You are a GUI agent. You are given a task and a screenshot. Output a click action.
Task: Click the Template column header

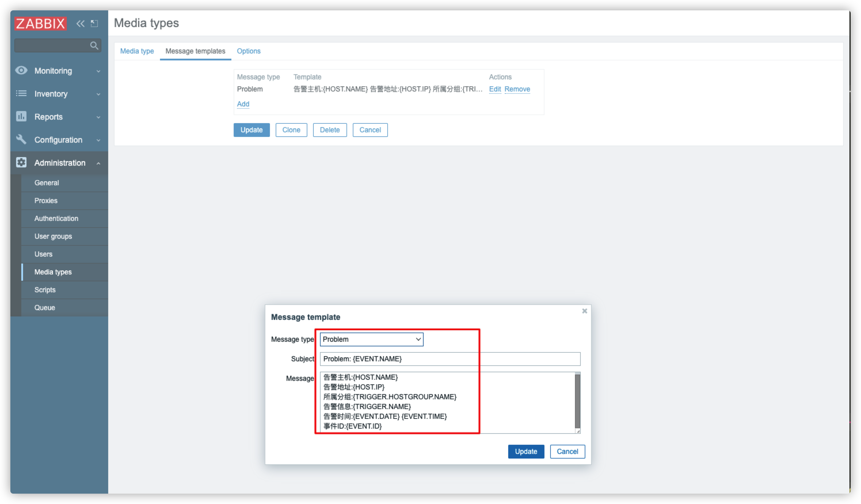click(x=307, y=77)
